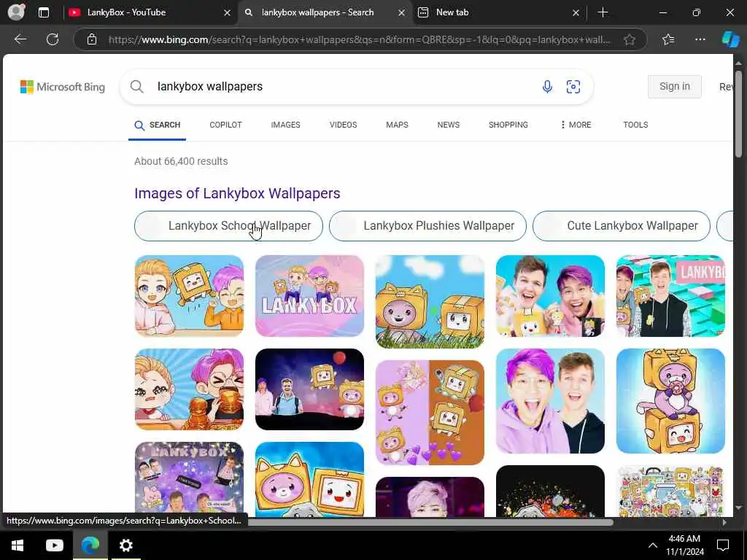Select Lankybox Plushies Wallpaper chip
The width and height of the screenshot is (747, 560).
[427, 226]
